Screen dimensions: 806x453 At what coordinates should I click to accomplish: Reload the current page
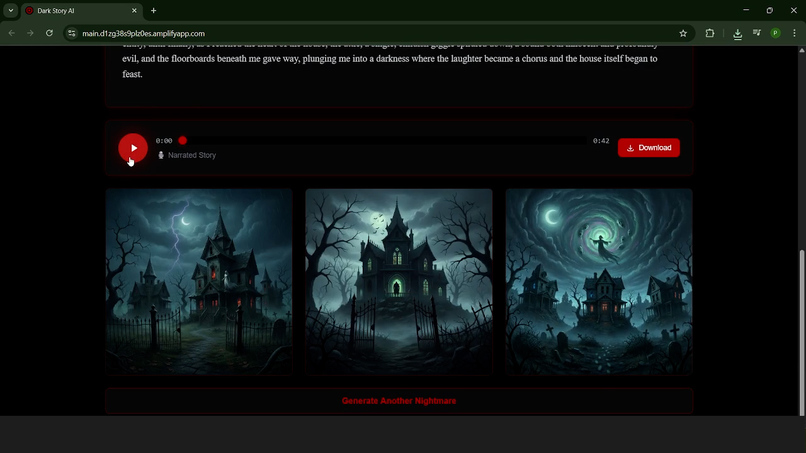point(49,33)
